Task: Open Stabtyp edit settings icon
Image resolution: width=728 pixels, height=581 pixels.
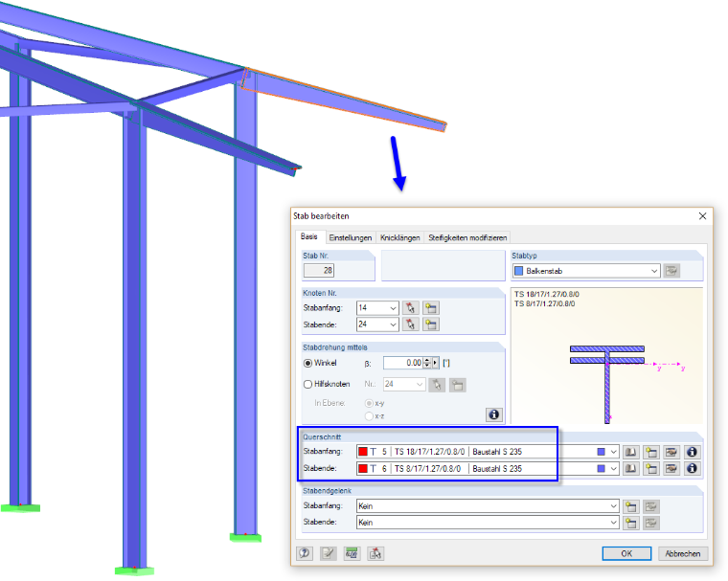Action: pyautogui.click(x=671, y=271)
